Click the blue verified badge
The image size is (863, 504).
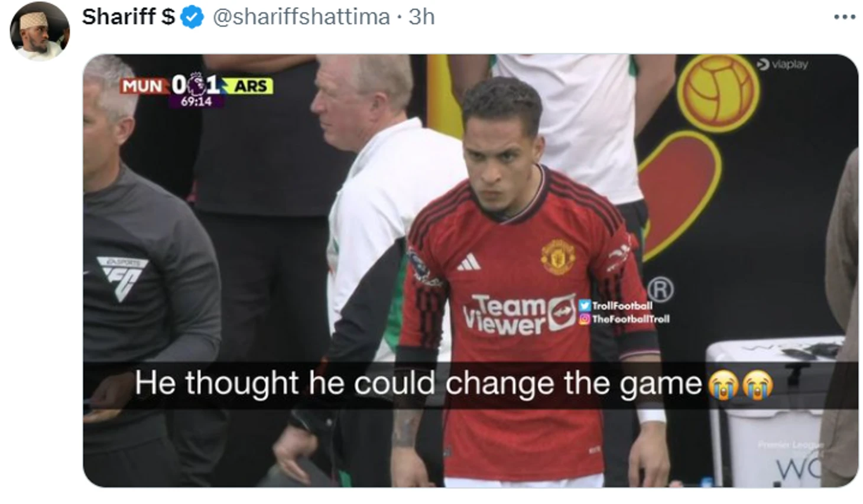click(x=192, y=17)
